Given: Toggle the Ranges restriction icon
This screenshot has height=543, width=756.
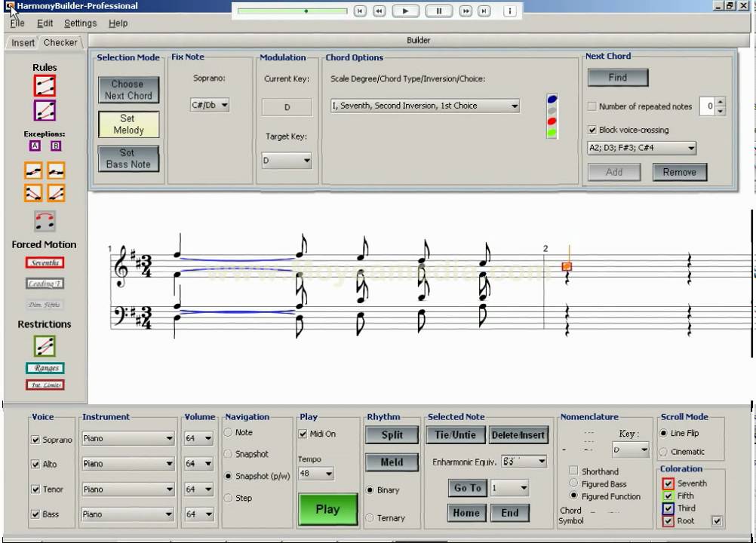Looking at the screenshot, I should 45,368.
